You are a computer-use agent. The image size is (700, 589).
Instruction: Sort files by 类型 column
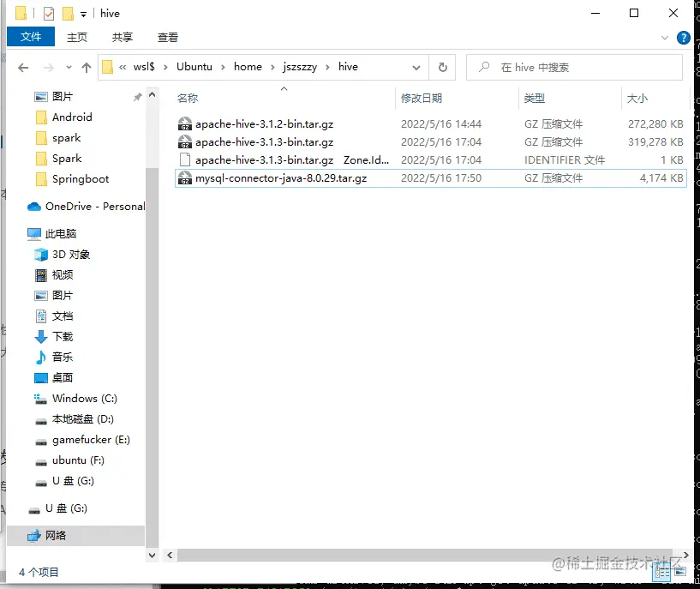[535, 99]
